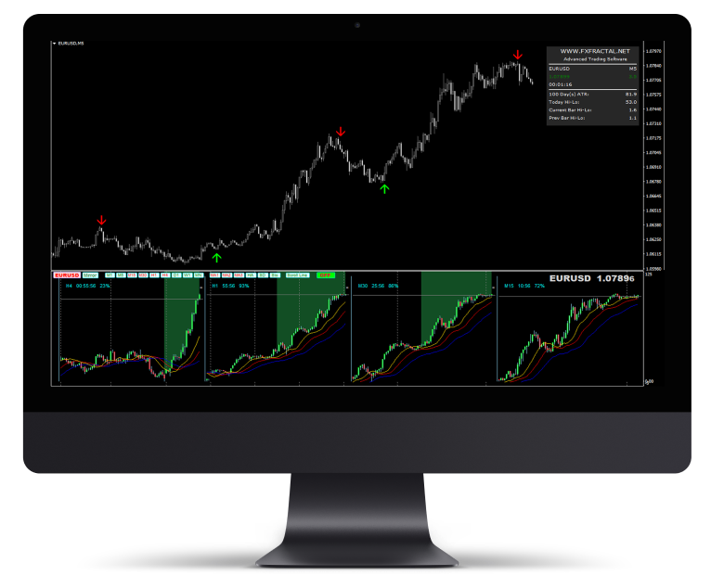Image resolution: width=711 pixels, height=588 pixels.
Task: Open the WWW.FXFRACTAL.NET link
Action: click(x=594, y=51)
